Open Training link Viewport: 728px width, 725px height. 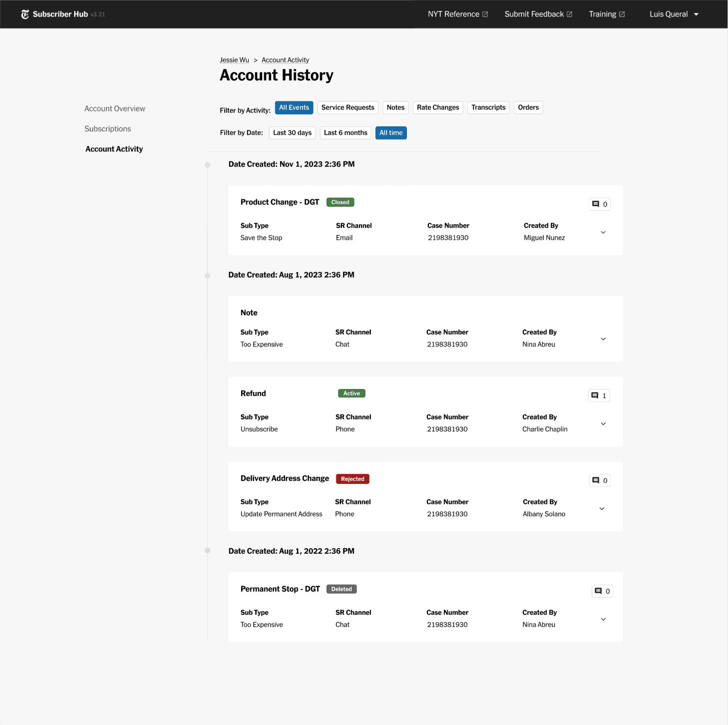pos(607,14)
